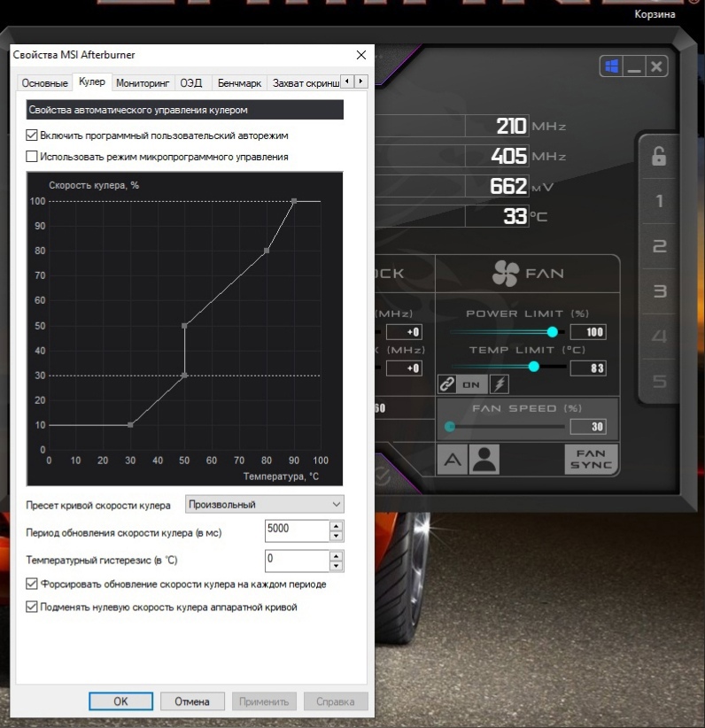Check Использовать режим микропрограммного управления
Screen dimensions: 705x728
(32, 157)
